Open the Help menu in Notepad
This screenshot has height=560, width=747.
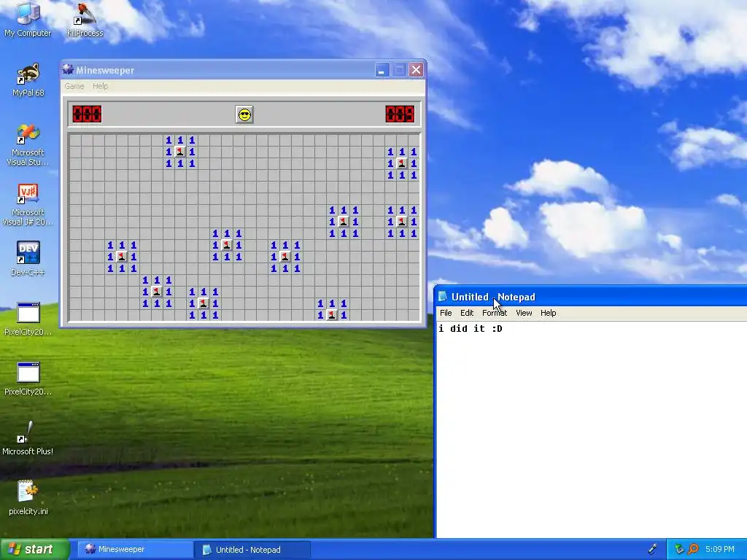[x=549, y=313]
